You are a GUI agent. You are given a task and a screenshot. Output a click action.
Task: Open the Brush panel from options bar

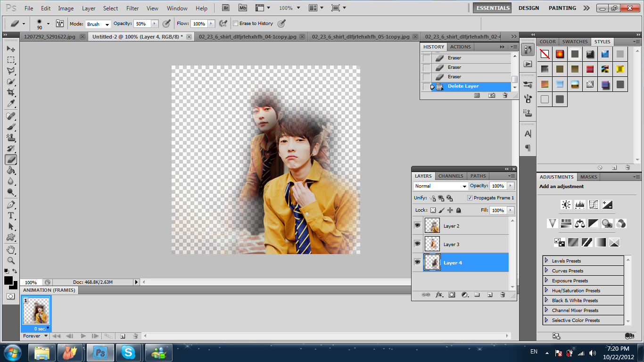(60, 24)
